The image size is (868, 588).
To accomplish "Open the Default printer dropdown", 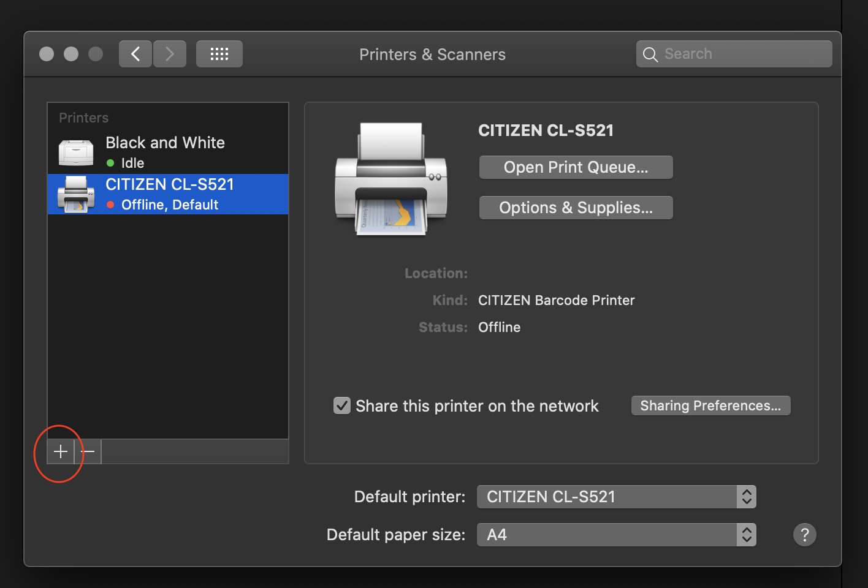I will coord(617,497).
